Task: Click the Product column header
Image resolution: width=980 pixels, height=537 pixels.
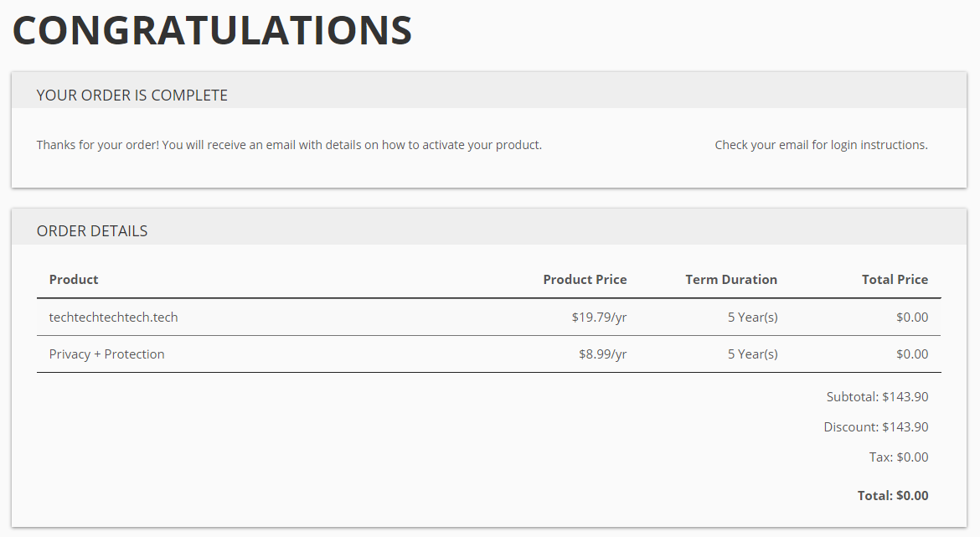Action: click(74, 280)
